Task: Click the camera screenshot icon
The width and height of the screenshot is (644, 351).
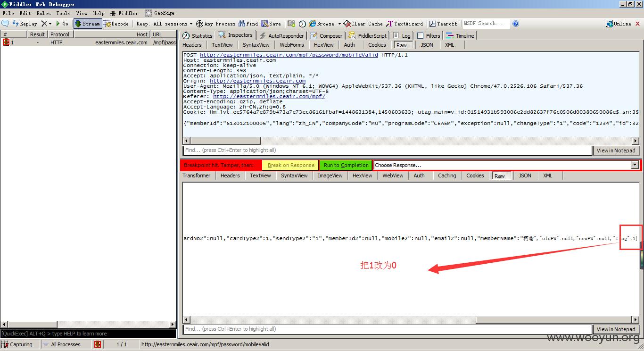Action: (291, 24)
